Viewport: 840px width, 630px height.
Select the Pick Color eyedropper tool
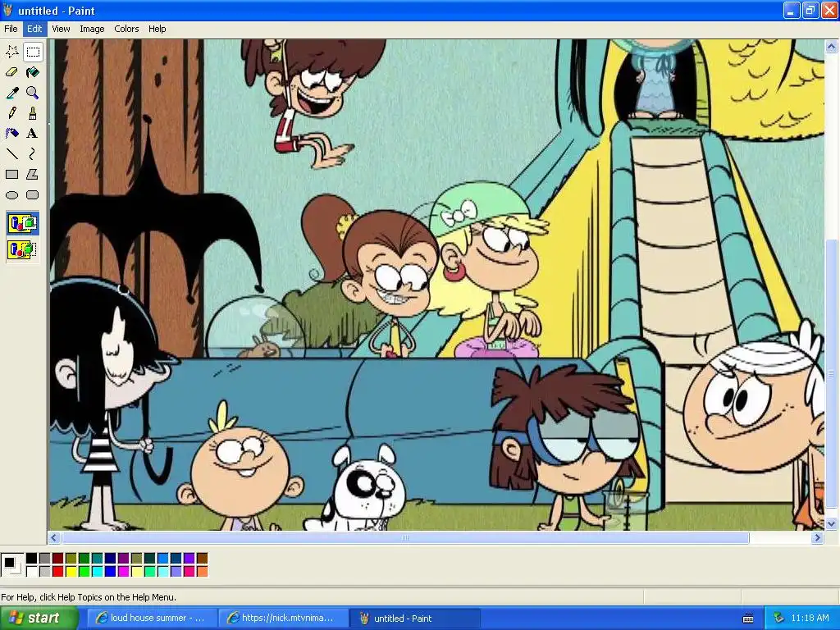11,93
